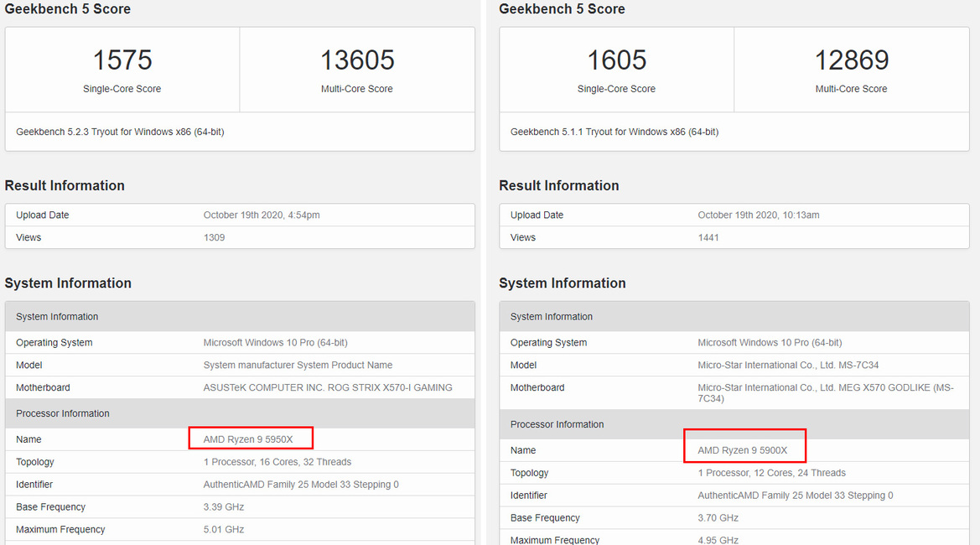Viewport: 980px width, 545px height.
Task: Click upload date 'October 19th 2020, 10:13am'
Action: tap(758, 215)
